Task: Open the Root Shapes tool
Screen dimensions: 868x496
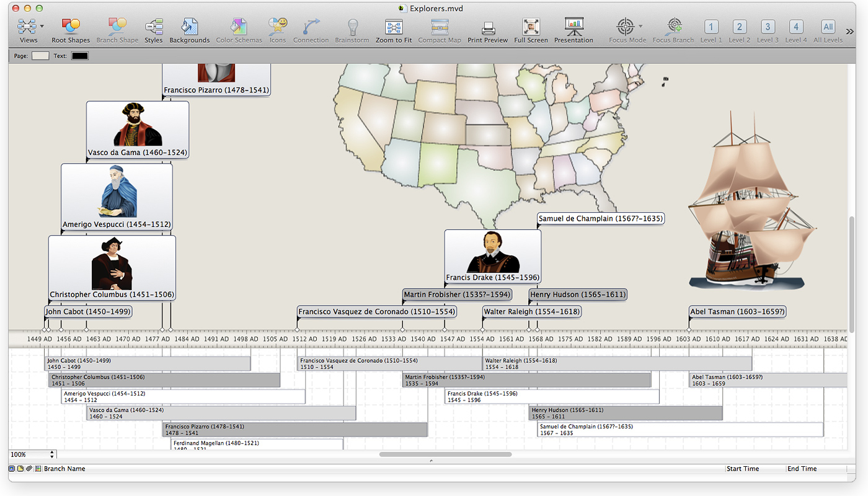Action: coord(70,29)
